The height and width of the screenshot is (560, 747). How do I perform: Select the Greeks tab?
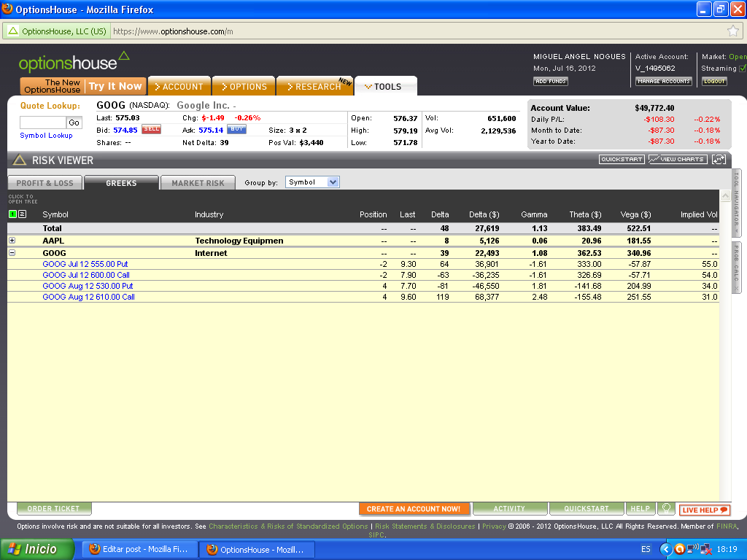(x=121, y=183)
